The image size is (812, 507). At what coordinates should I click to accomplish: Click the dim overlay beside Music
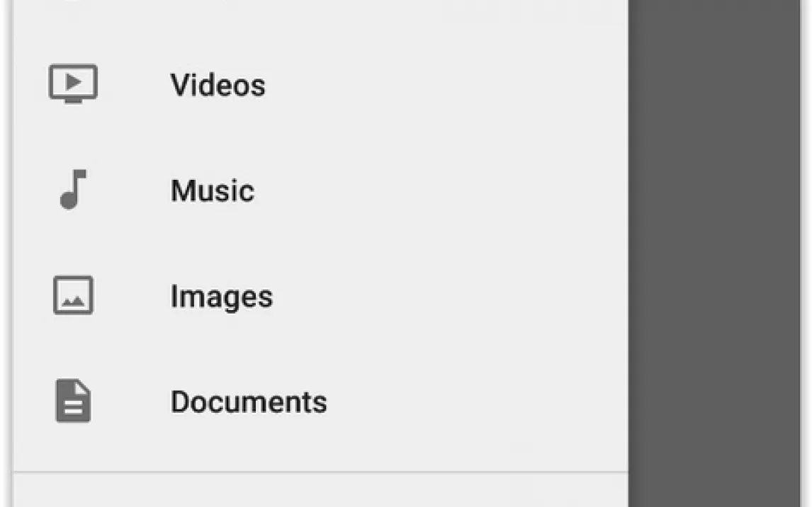715,190
